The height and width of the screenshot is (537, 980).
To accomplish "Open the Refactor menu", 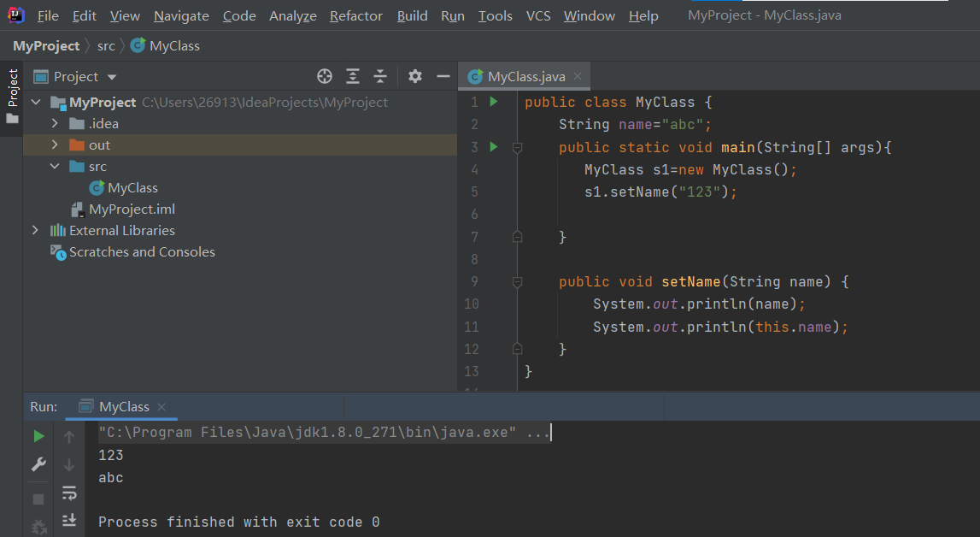I will coord(356,16).
